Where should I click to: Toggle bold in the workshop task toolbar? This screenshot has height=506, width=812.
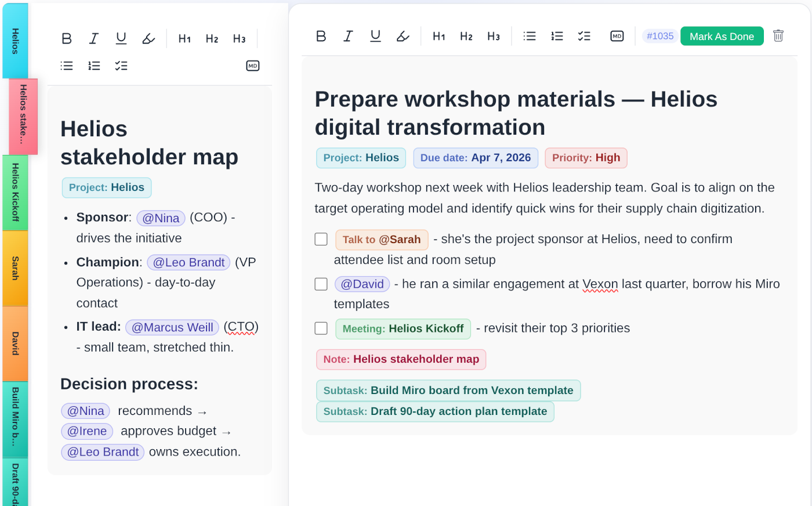[x=321, y=36]
